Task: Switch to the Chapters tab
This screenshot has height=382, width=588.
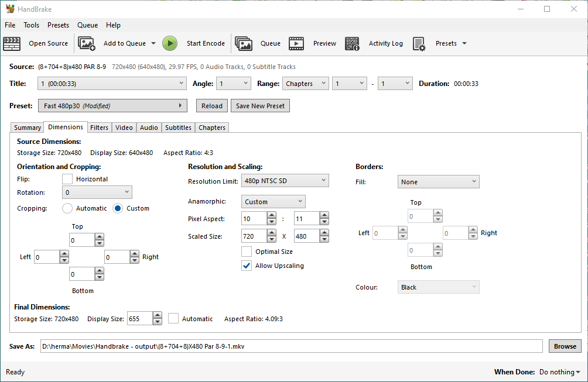Action: tap(212, 128)
